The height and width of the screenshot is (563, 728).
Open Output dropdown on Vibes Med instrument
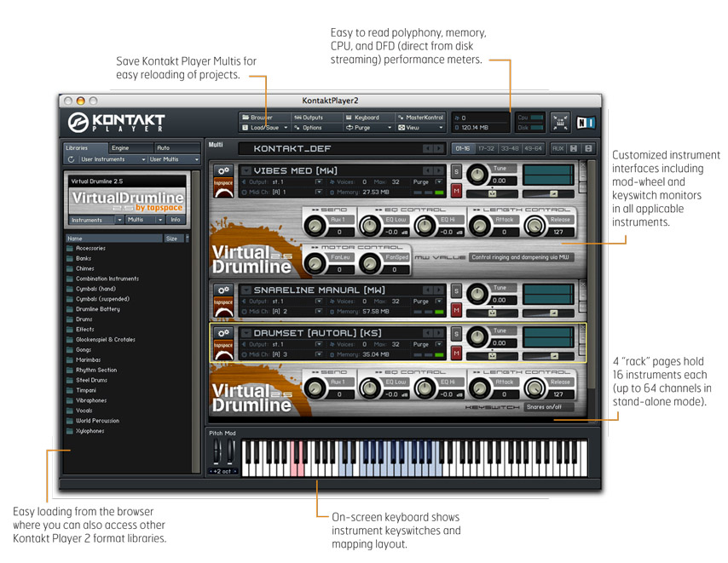[x=319, y=181]
